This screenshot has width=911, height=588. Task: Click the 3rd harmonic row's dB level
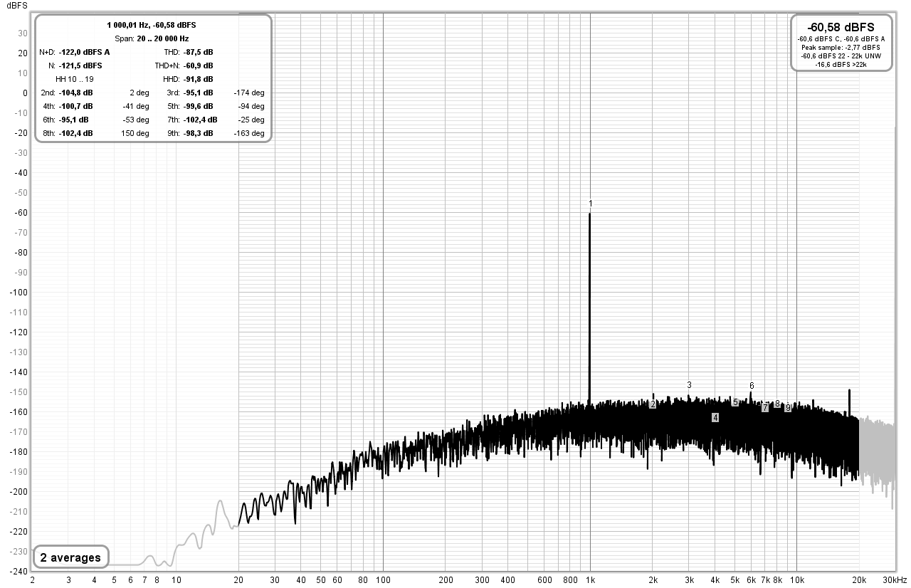[199, 93]
